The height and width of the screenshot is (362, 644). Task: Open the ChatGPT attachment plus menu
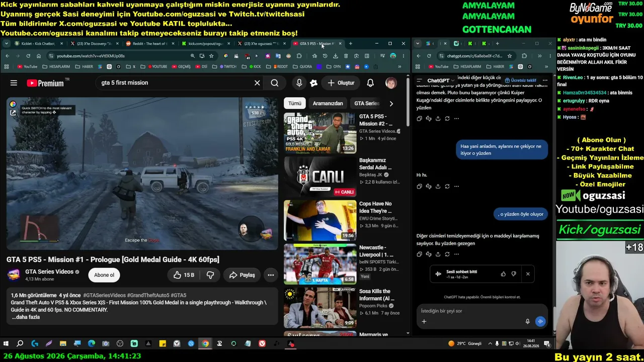pos(424,322)
